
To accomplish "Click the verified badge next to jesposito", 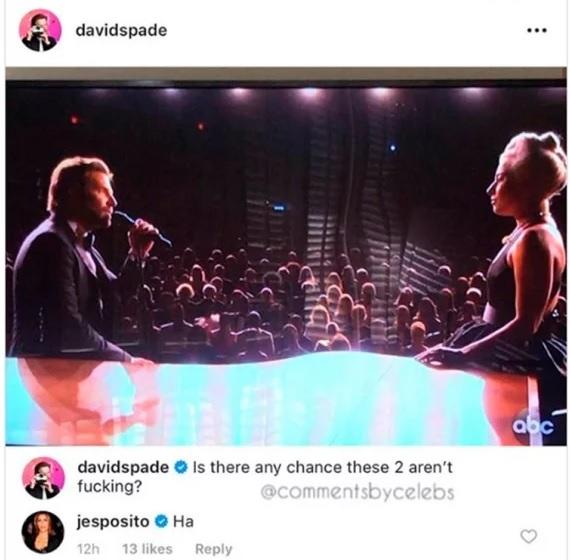I will pyautogui.click(x=161, y=522).
